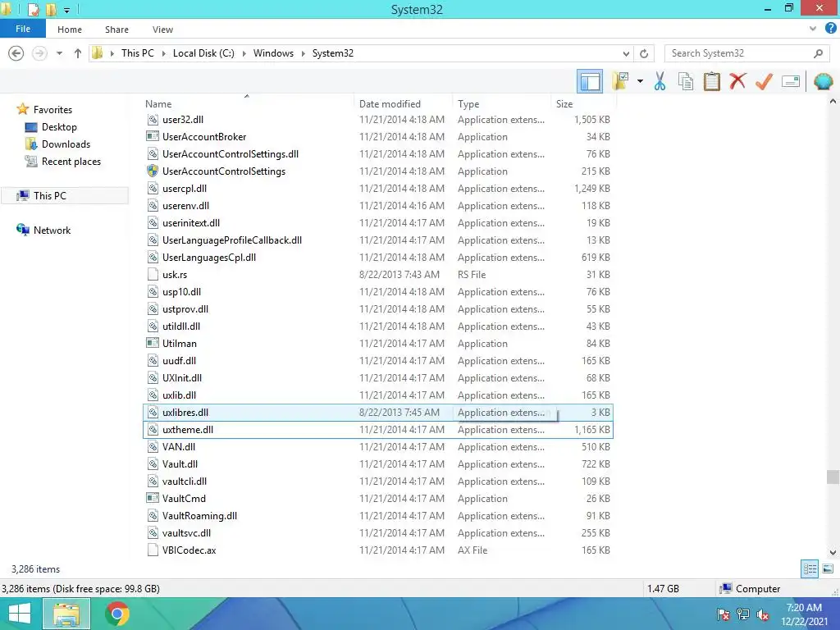Open recent locations dropdown arrow
The image size is (840, 630).
coord(59,53)
